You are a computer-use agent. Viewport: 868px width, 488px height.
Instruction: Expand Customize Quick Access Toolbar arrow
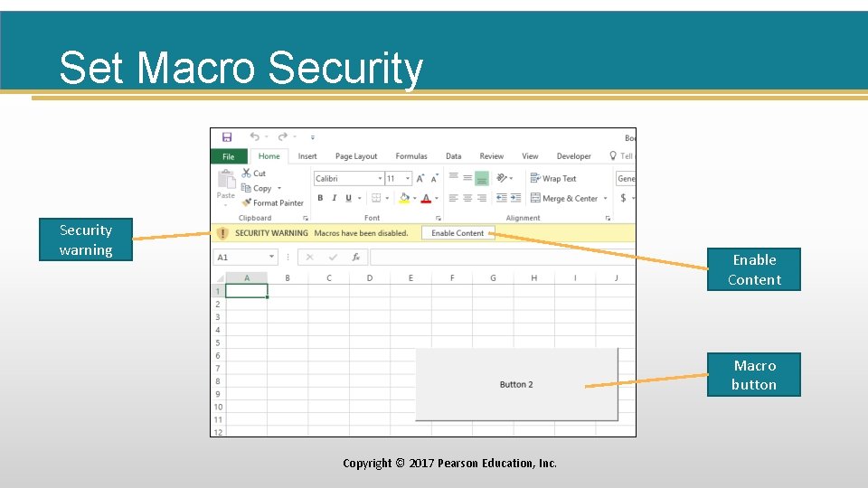[x=312, y=136]
